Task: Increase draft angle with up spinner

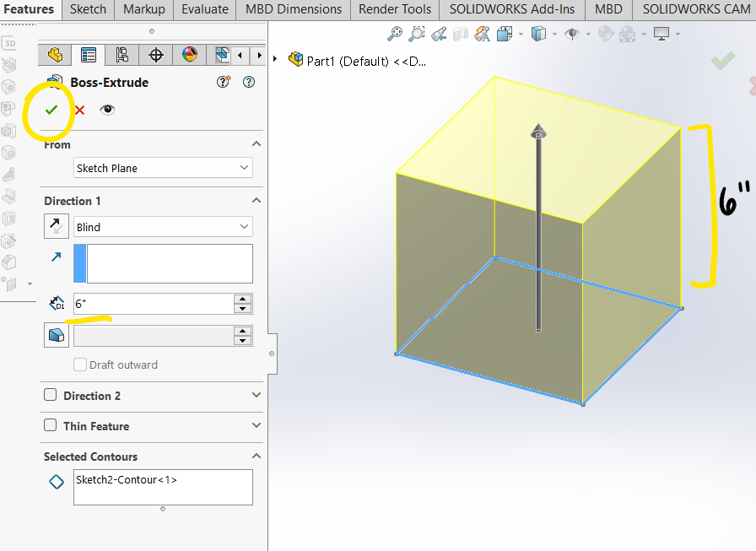Action: pos(242,331)
